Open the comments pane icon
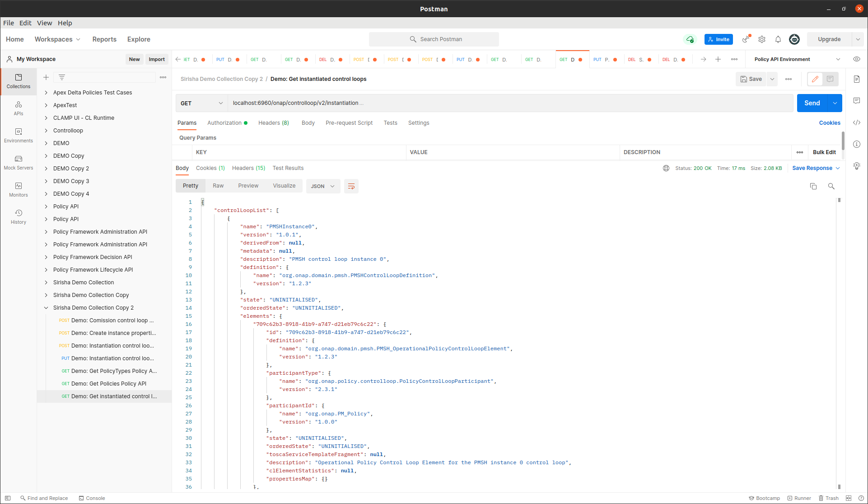The height and width of the screenshot is (504, 868). point(857,101)
